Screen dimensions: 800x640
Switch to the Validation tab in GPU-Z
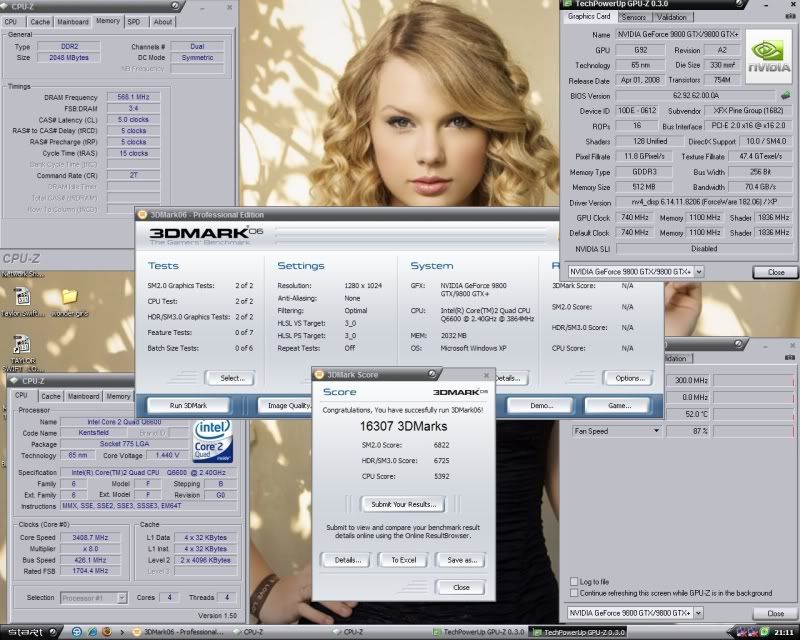[x=671, y=17]
